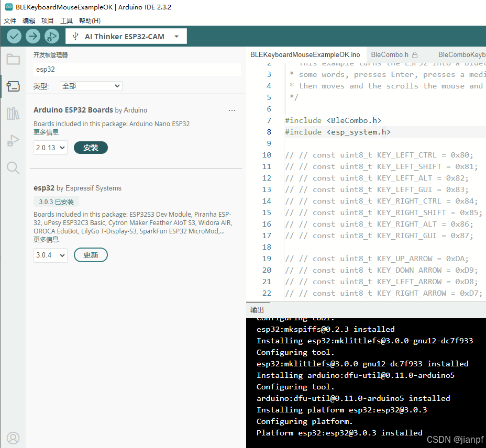
Task: Click the Verify sketch checkmark button
Action: [x=14, y=36]
